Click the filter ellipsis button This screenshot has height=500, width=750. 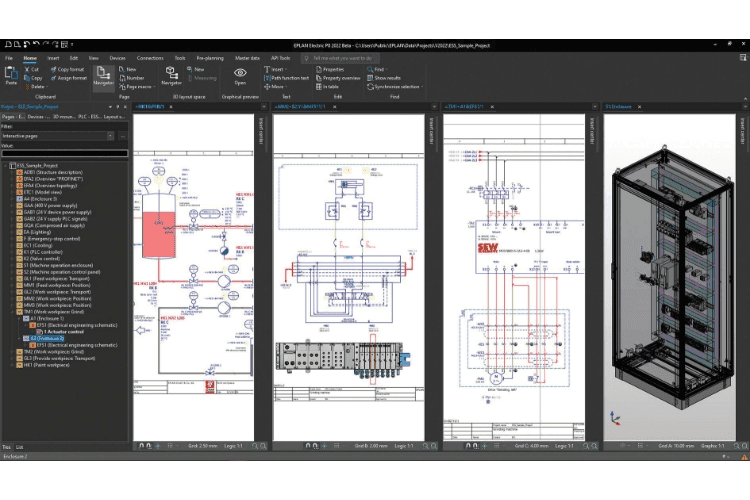click(x=123, y=136)
